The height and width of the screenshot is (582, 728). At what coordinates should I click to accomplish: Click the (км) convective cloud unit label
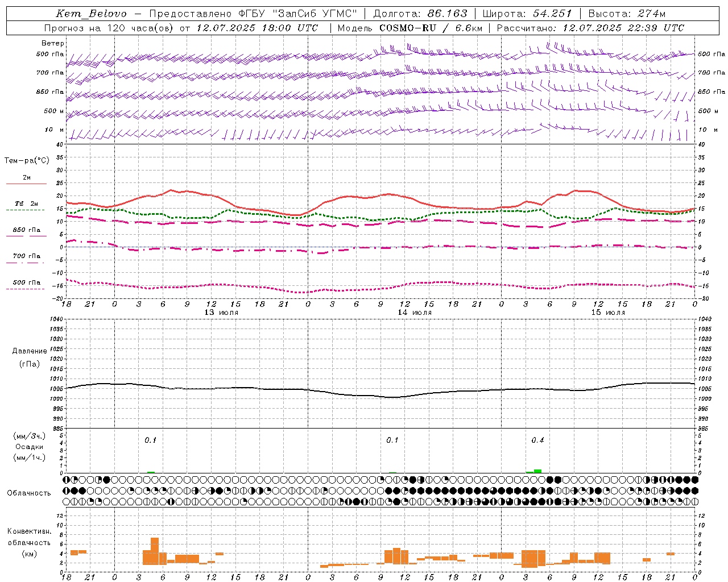coord(29,554)
